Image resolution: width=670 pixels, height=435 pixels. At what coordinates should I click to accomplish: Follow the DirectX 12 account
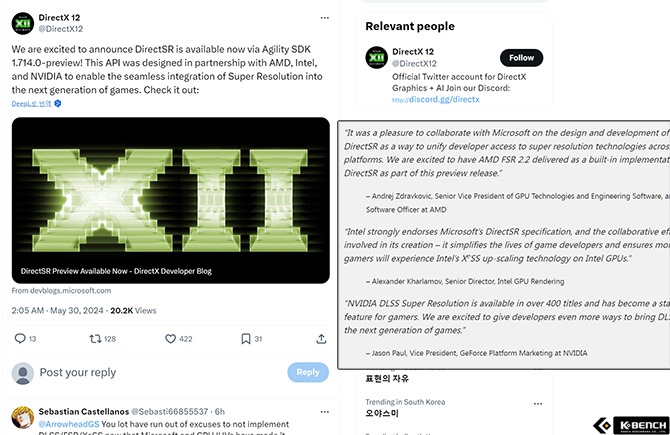click(x=521, y=58)
